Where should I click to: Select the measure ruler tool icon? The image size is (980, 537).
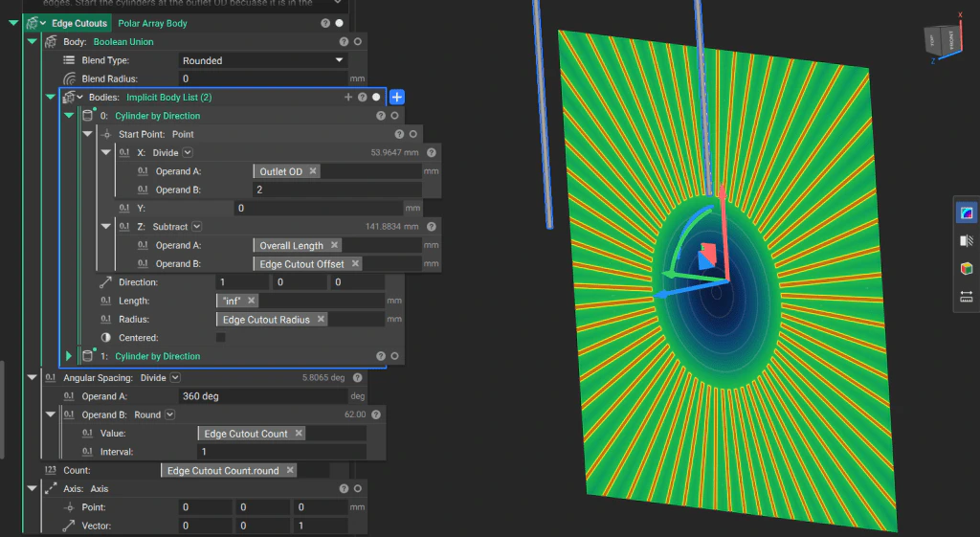966,298
